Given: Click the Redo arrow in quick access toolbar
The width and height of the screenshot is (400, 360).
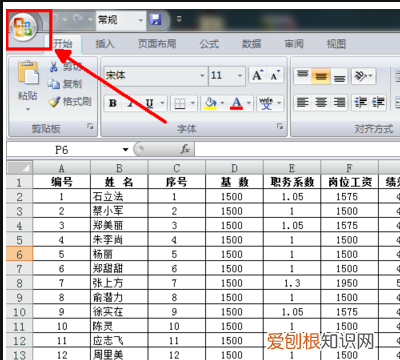Looking at the screenshot, I should point(78,20).
